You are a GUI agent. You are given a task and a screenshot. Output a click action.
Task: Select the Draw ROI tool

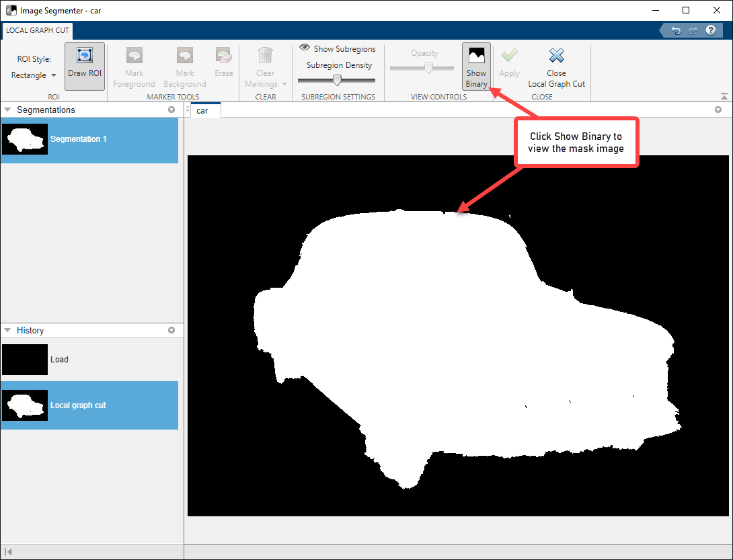85,66
